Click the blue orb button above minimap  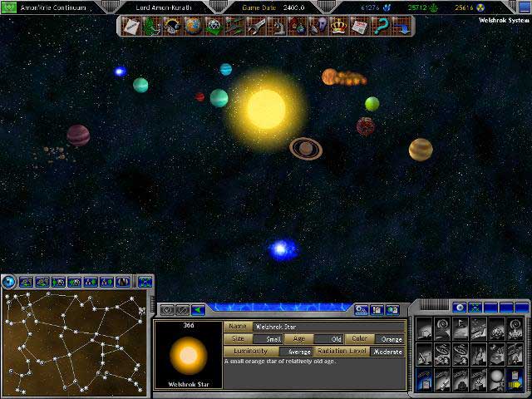[9, 282]
